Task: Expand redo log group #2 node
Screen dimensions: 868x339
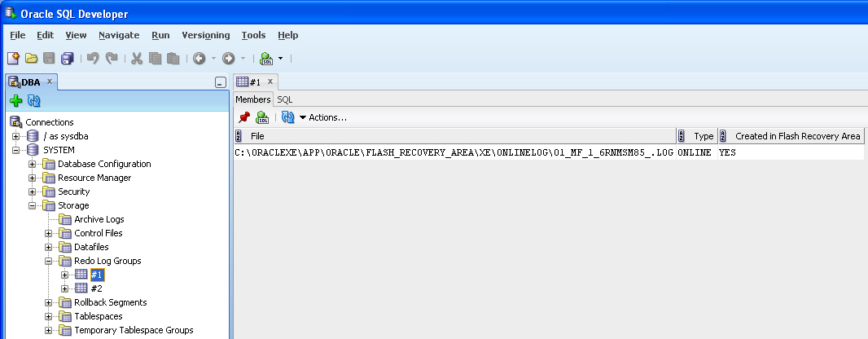Action: [x=65, y=288]
